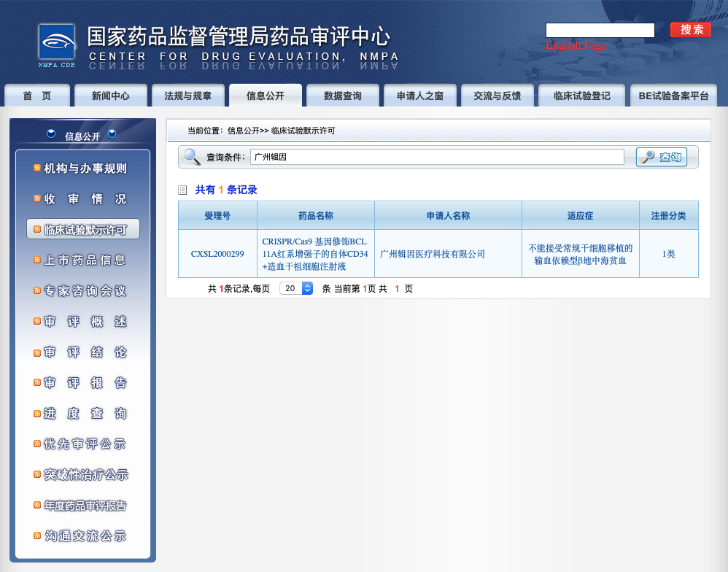This screenshot has width=728, height=572.
Task: Click the RSS icon next to 临床试验默示许可
Action: pos(37,229)
